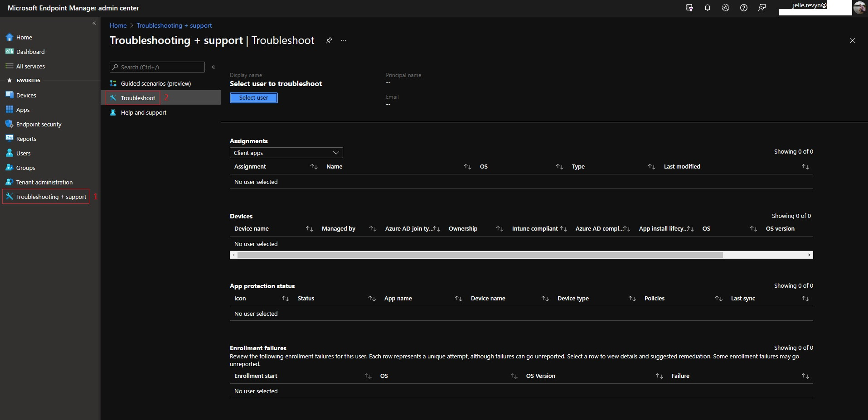This screenshot has height=420, width=868.
Task: Collapse the blade menu next to search
Action: [x=213, y=67]
